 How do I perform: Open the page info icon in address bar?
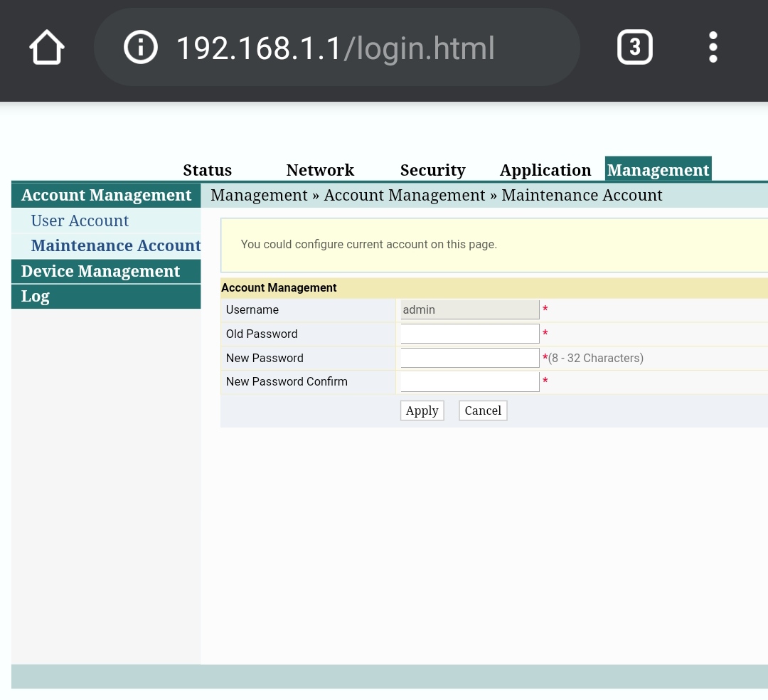pos(140,47)
